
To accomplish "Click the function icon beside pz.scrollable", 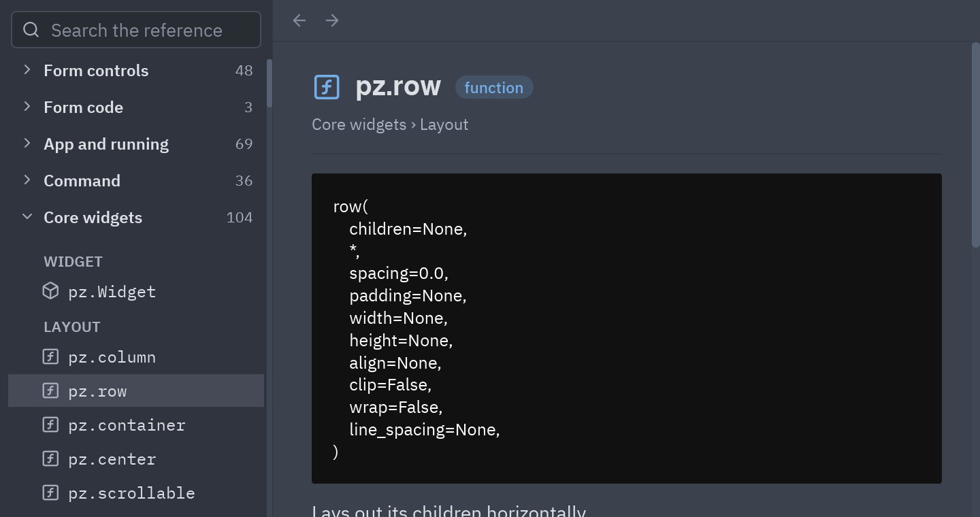I will (x=50, y=493).
